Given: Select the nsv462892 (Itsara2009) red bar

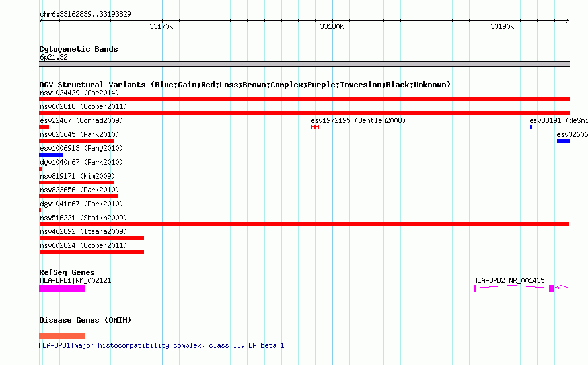Looking at the screenshot, I should [91, 238].
